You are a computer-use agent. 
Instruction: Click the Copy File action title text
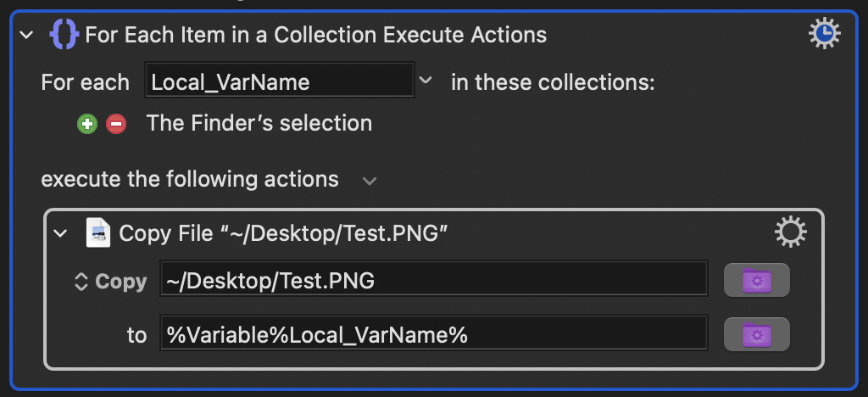(x=283, y=233)
